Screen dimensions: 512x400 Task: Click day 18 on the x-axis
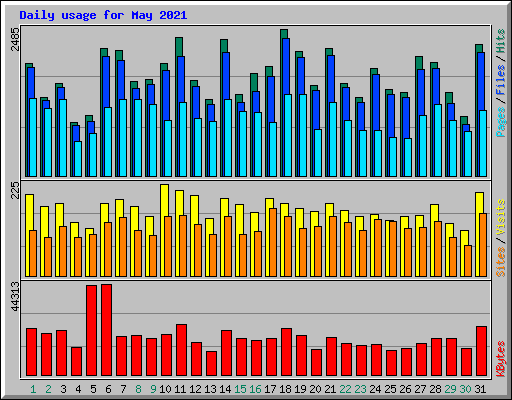point(285,389)
